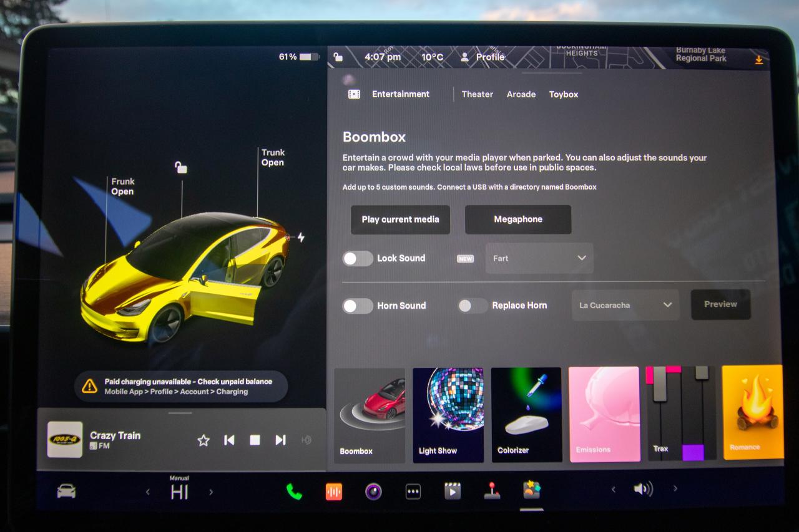The width and height of the screenshot is (799, 532).
Task: Skip to next station
Action: pyautogui.click(x=280, y=440)
